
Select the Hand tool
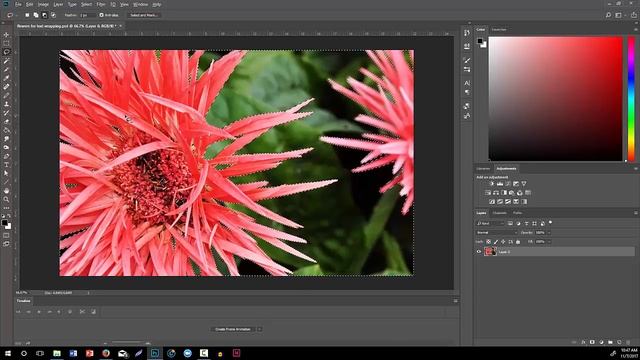coord(6,191)
